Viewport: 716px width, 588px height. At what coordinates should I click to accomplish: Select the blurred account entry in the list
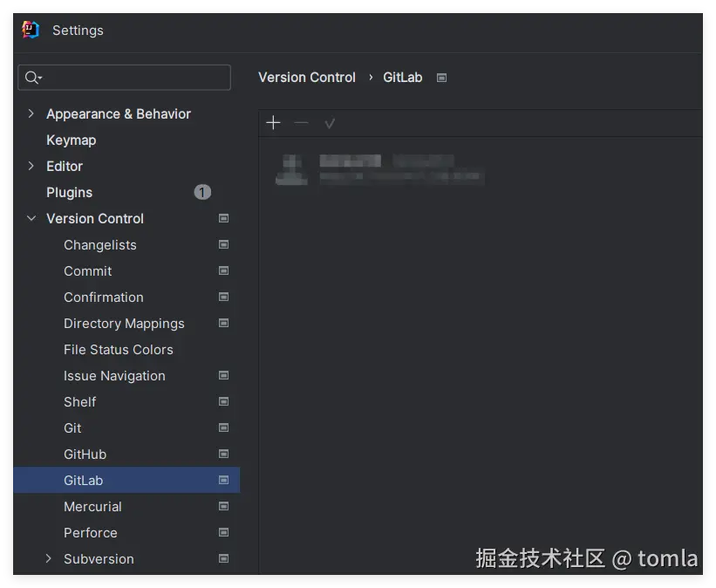[x=380, y=169]
